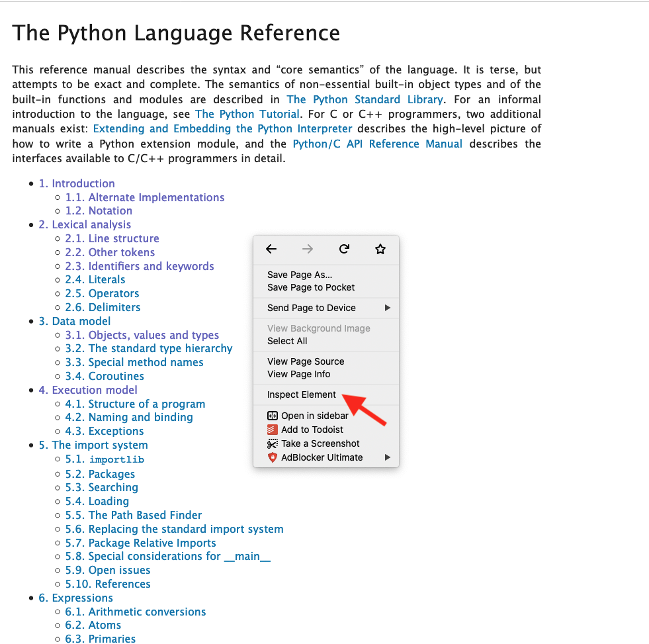Choose Save Page As… menu entry
The width and height of the screenshot is (649, 644).
tap(300, 275)
